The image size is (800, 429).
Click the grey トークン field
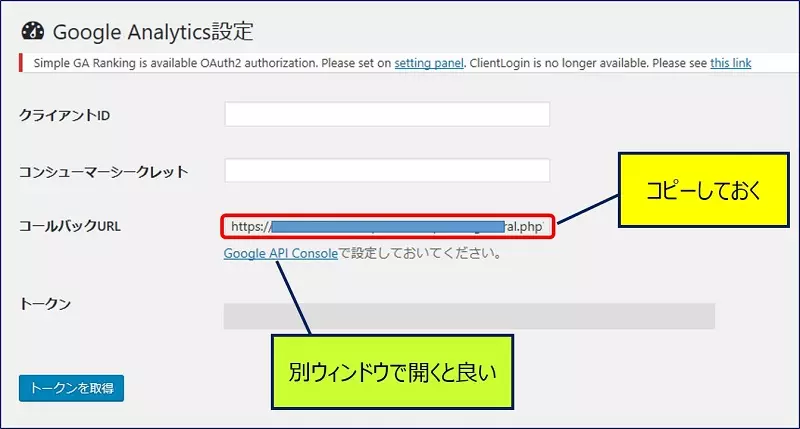469,316
